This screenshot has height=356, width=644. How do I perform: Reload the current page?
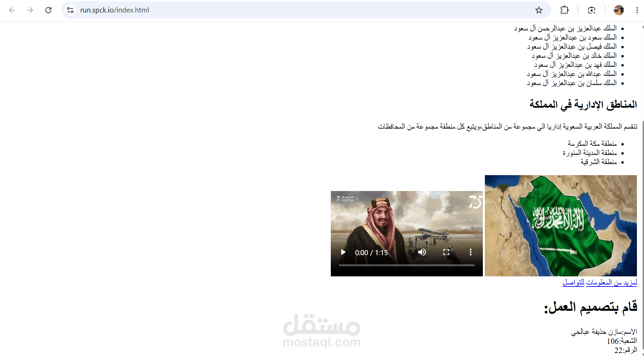pyautogui.click(x=48, y=10)
